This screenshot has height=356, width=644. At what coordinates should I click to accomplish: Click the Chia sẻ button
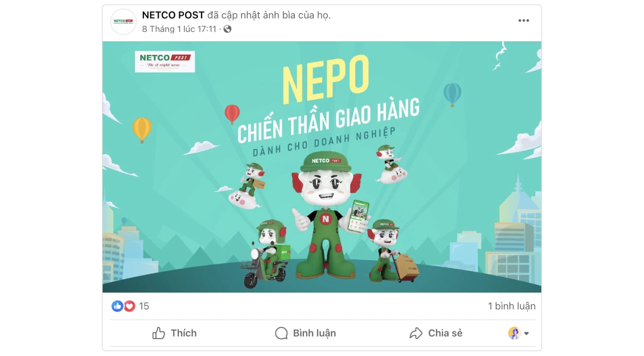(x=436, y=333)
